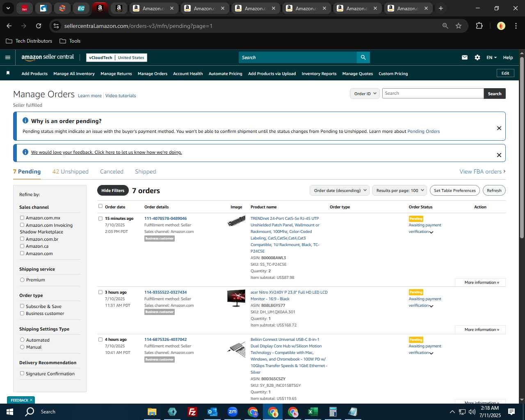The width and height of the screenshot is (525, 420).
Task: Check the Subscribe & Save order type
Action: click(x=22, y=306)
